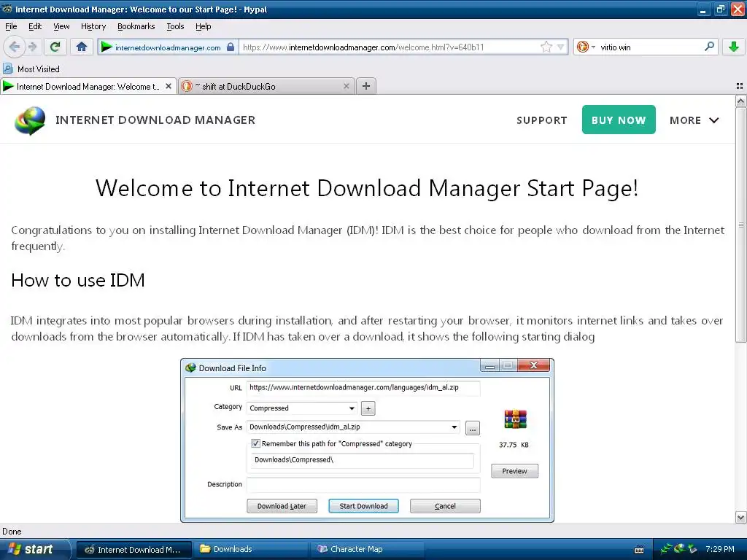Open the SUPPORT link
The width and height of the screenshot is (747, 560).
click(x=542, y=120)
